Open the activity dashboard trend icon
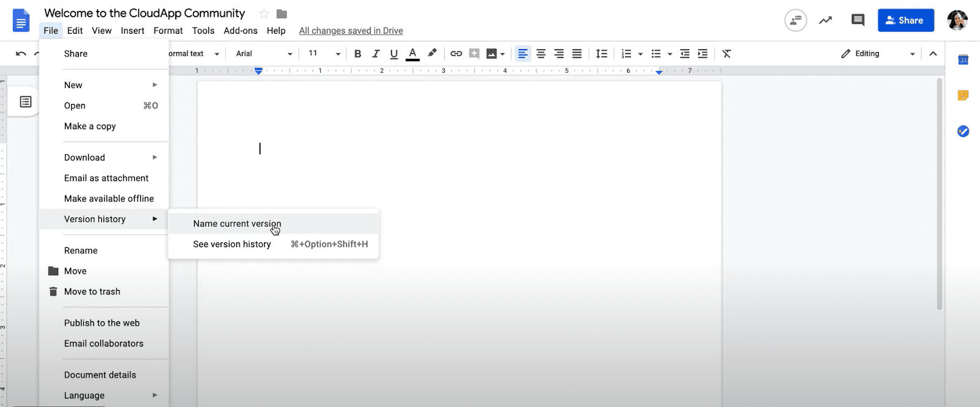The height and width of the screenshot is (407, 980). (826, 20)
